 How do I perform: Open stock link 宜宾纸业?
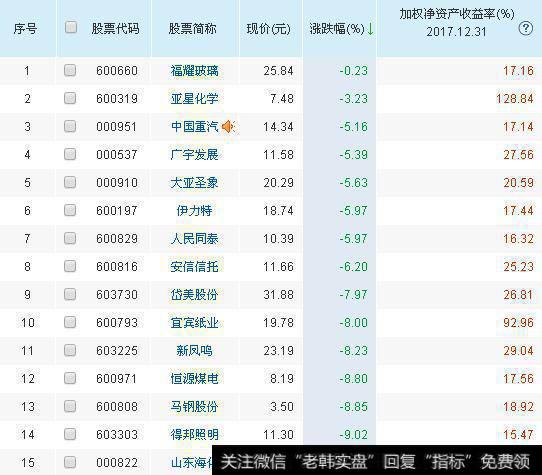click(195, 323)
